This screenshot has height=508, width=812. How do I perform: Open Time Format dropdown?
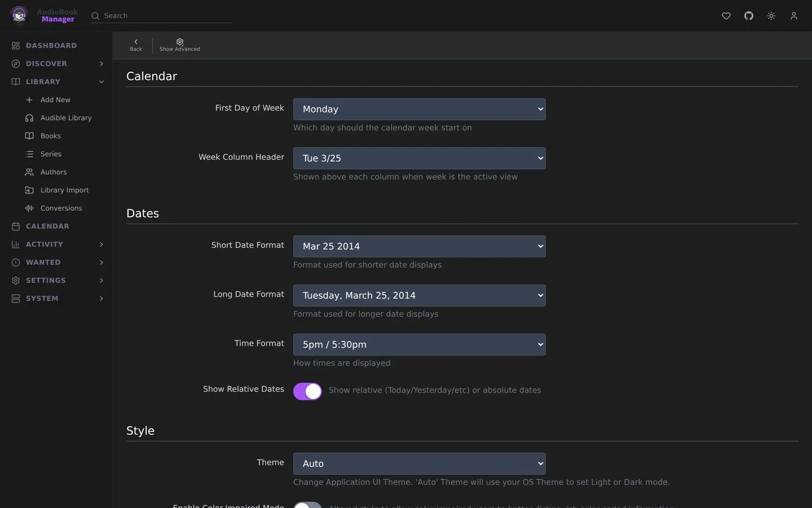click(420, 344)
